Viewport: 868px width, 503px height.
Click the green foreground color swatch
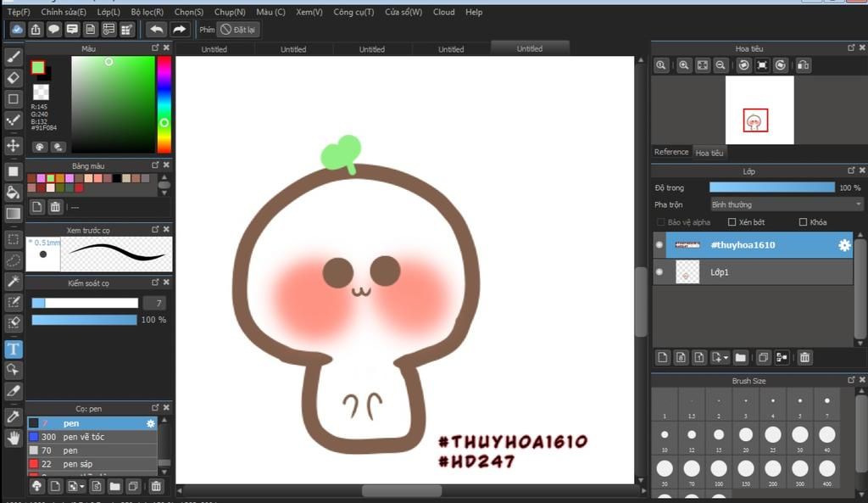pyautogui.click(x=37, y=68)
